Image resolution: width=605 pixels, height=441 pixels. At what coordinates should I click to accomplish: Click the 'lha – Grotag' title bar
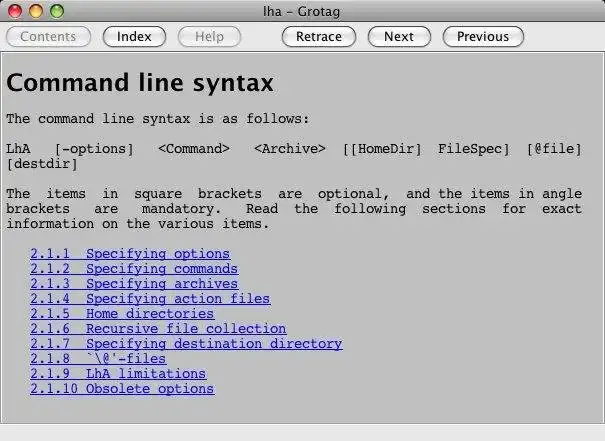coord(302,11)
